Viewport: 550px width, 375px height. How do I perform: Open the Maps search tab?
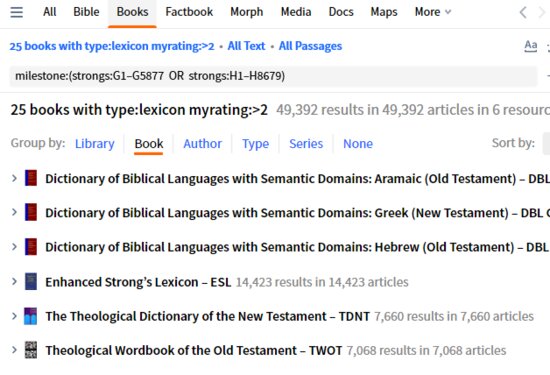384,12
